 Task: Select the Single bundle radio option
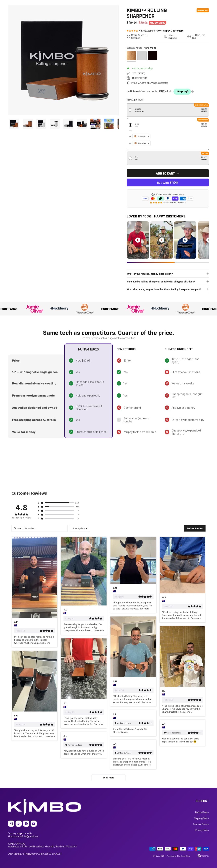tap(130, 110)
